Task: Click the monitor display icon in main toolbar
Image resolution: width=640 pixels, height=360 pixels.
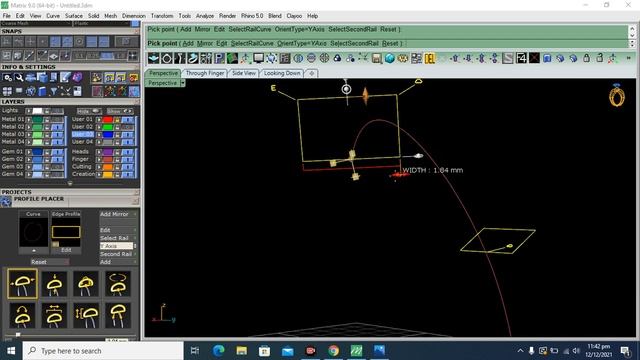Action: pyautogui.click(x=258, y=58)
